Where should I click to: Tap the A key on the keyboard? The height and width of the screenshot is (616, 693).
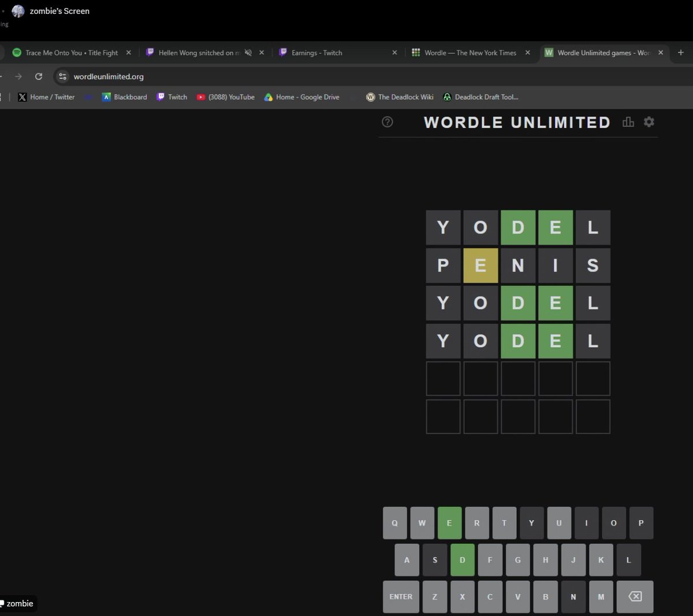pos(407,560)
